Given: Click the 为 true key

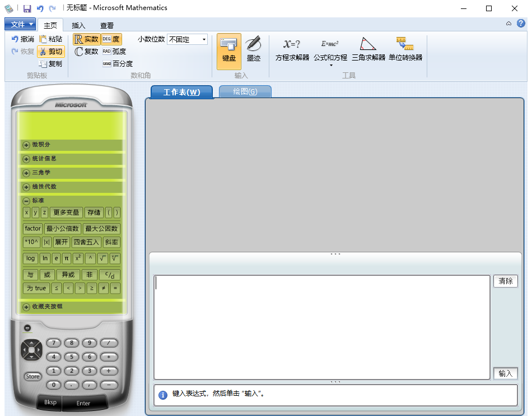Looking at the screenshot, I should tap(36, 288).
